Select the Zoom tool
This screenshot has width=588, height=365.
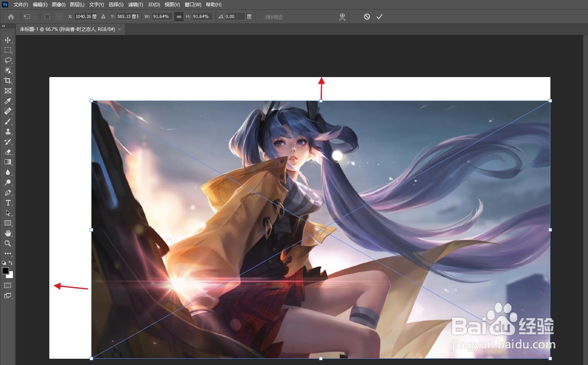pyautogui.click(x=7, y=243)
